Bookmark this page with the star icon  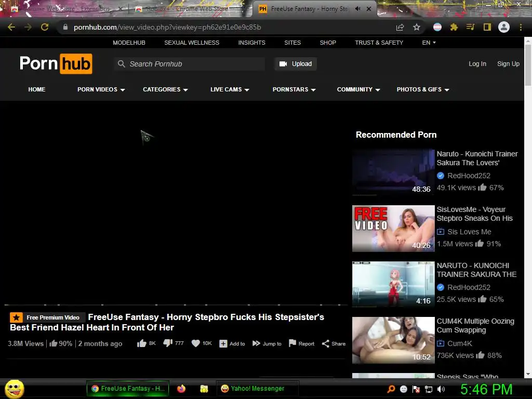(x=417, y=27)
